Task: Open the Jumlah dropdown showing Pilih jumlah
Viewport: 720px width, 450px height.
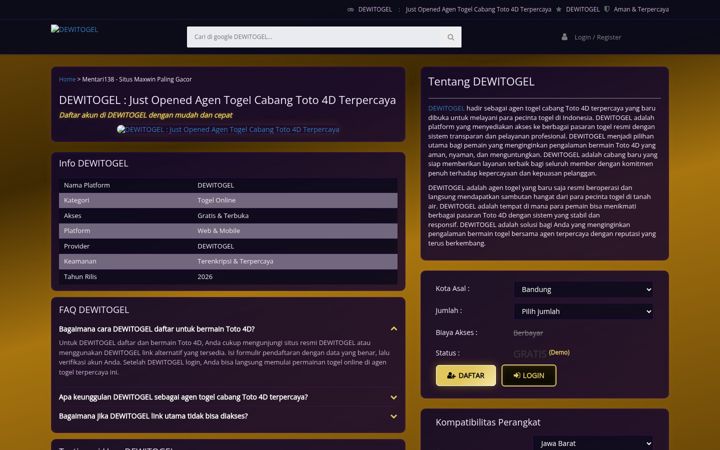Action: (x=584, y=311)
